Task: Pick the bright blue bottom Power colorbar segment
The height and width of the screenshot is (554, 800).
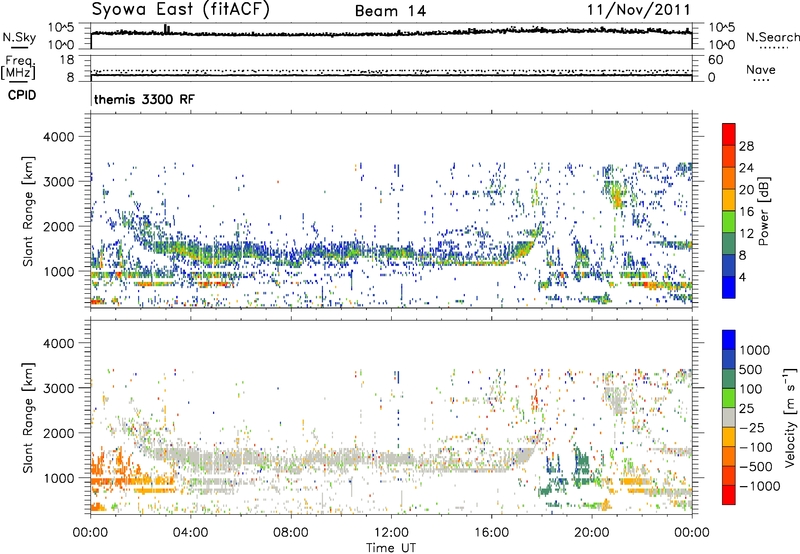Action: pos(729,287)
